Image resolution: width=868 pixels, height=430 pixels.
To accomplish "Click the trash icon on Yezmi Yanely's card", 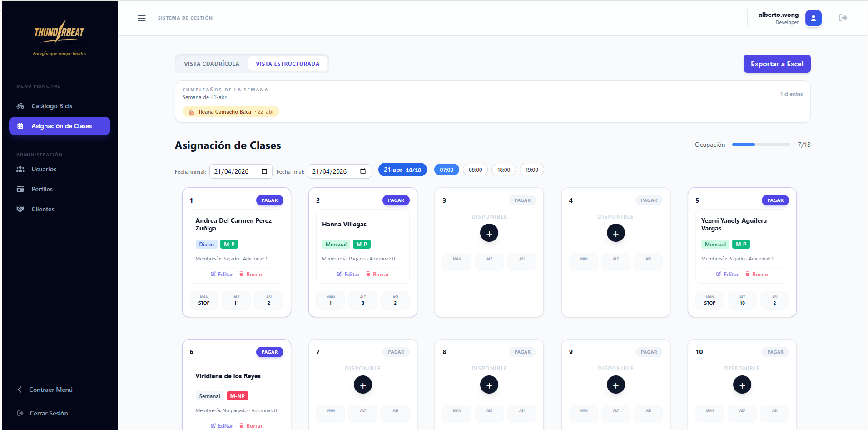I will coord(747,274).
